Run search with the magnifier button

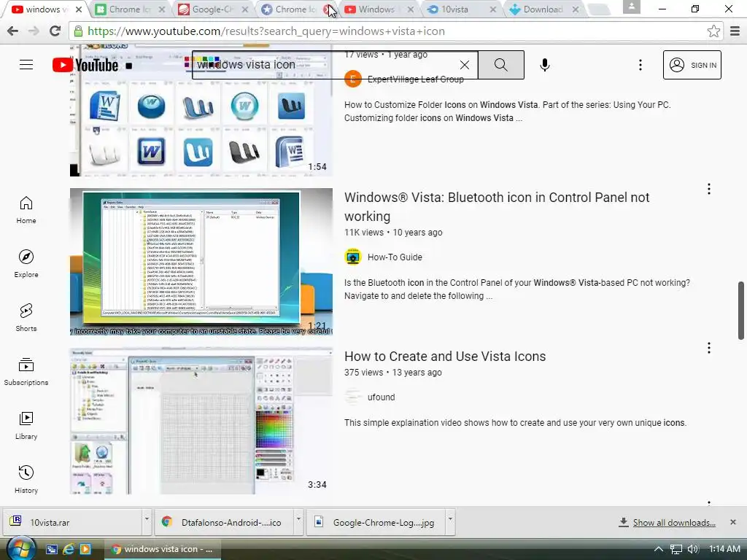[500, 65]
